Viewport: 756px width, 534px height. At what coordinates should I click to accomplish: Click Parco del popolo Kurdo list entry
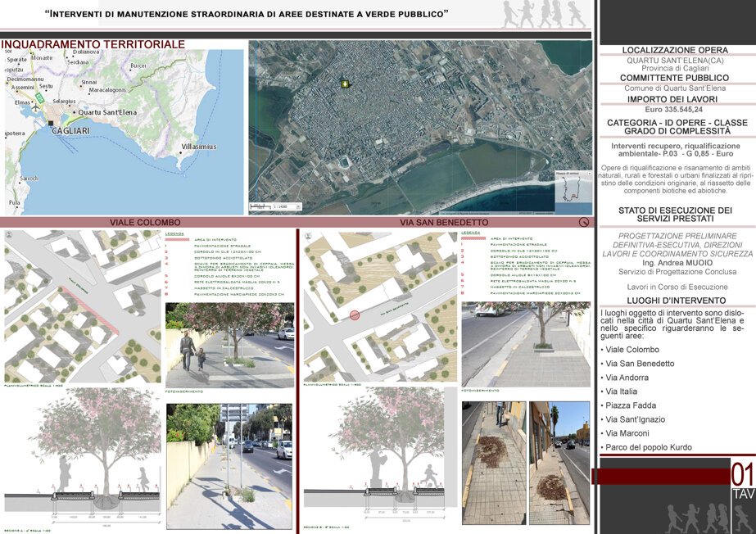tap(649, 447)
